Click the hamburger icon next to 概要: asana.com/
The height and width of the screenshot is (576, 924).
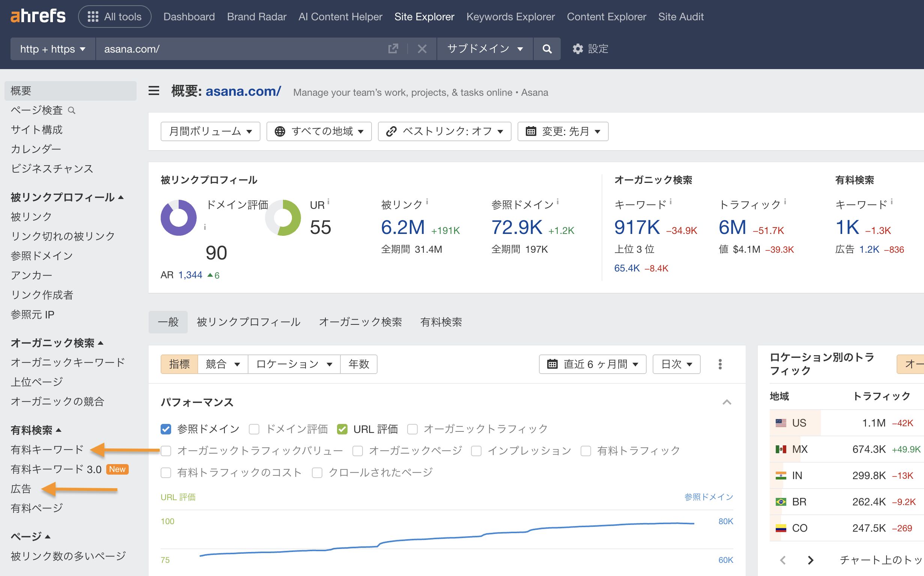154,91
